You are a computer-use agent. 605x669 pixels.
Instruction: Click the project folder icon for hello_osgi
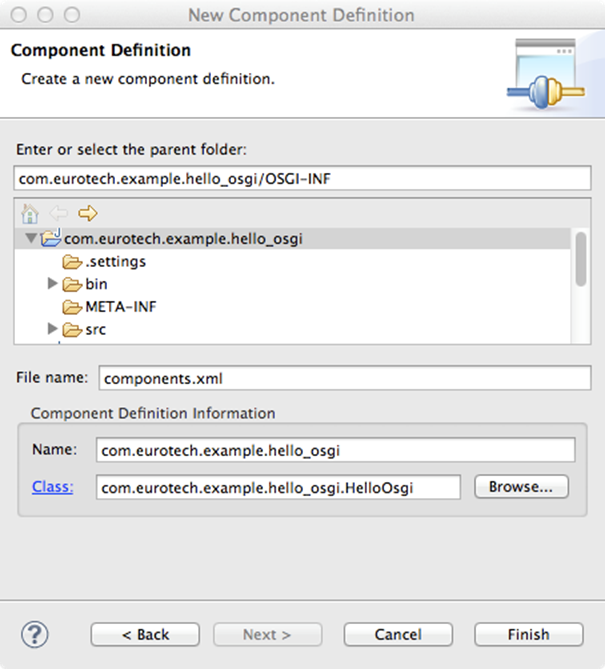coord(51,237)
